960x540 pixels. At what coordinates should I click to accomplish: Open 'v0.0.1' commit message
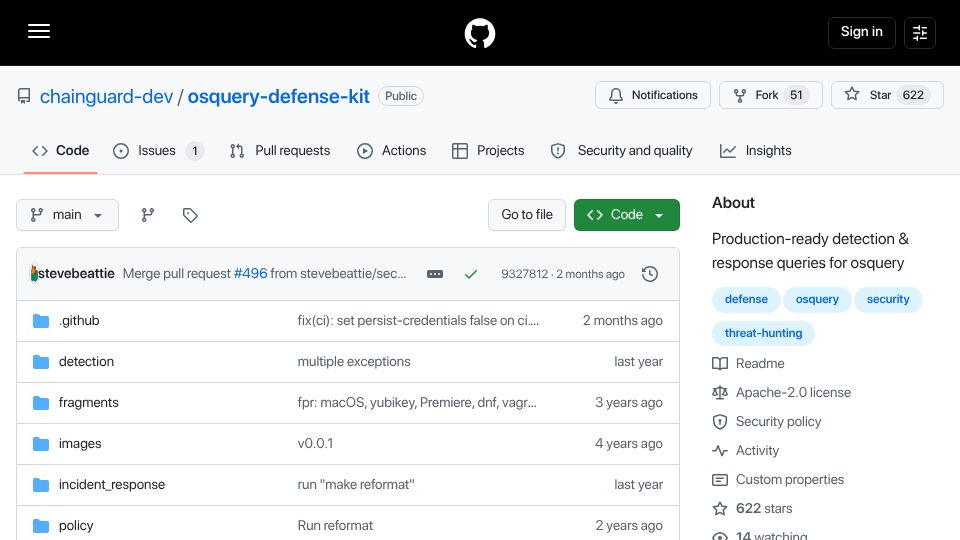coord(315,444)
